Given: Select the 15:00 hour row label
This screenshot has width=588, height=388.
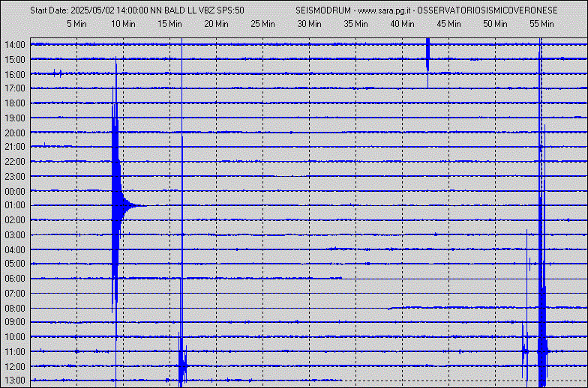Looking at the screenshot, I should (15, 60).
